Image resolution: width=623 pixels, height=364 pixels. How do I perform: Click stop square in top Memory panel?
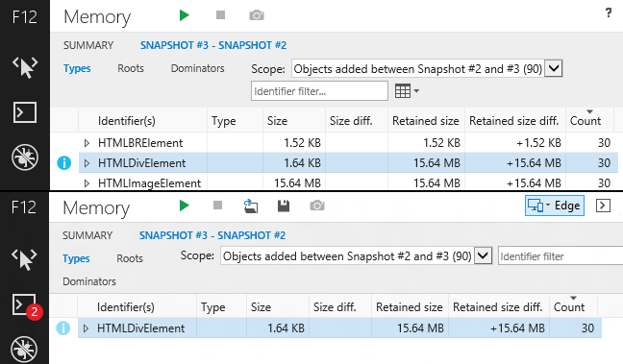(x=220, y=15)
